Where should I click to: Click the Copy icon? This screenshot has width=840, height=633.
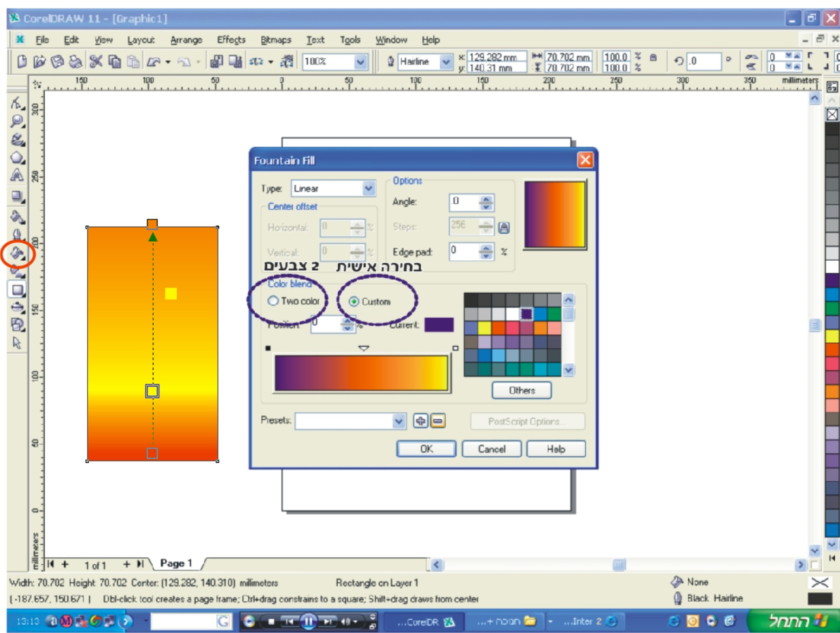tap(114, 62)
